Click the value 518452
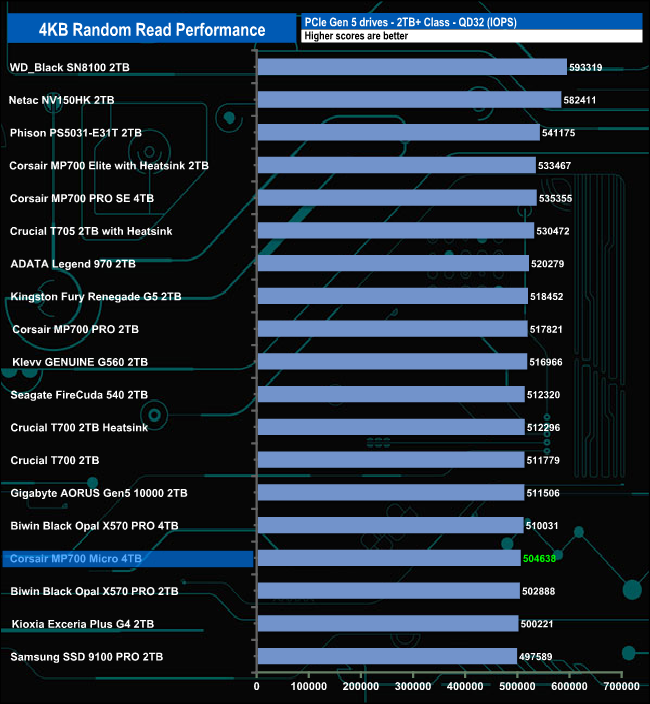 pyautogui.click(x=546, y=297)
